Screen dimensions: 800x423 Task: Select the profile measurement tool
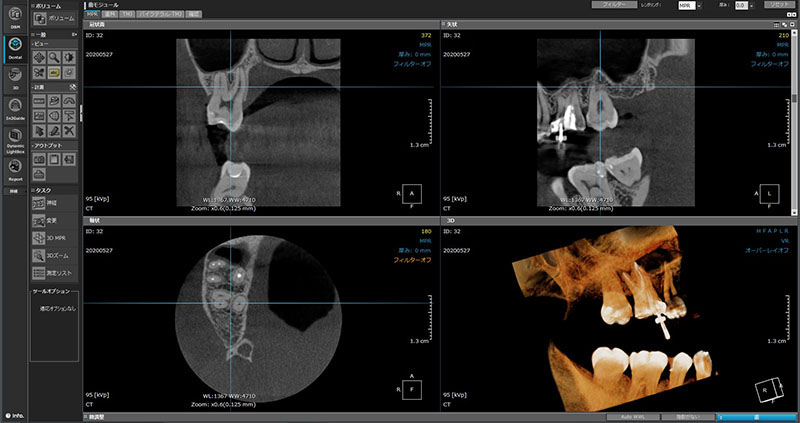(39, 116)
